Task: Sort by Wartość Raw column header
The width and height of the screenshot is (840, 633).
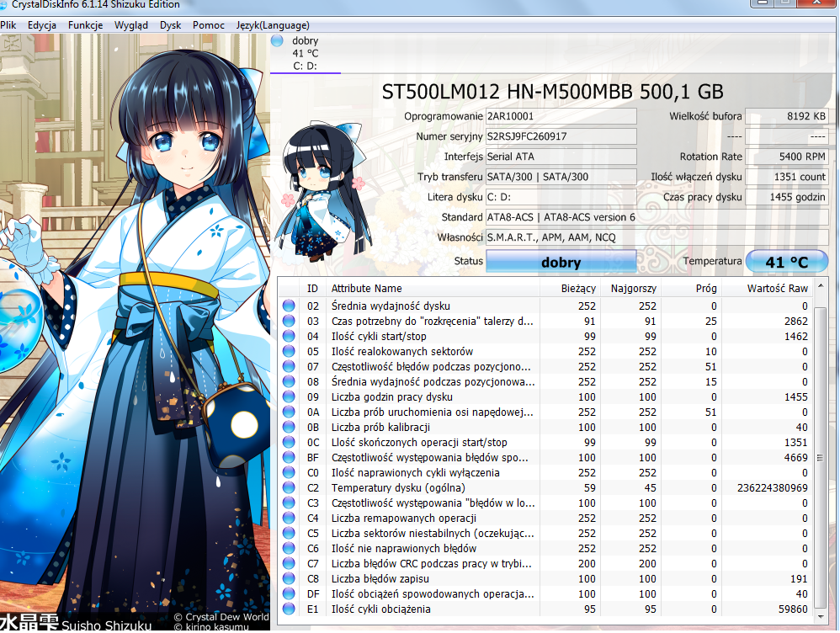Action: tap(767, 289)
